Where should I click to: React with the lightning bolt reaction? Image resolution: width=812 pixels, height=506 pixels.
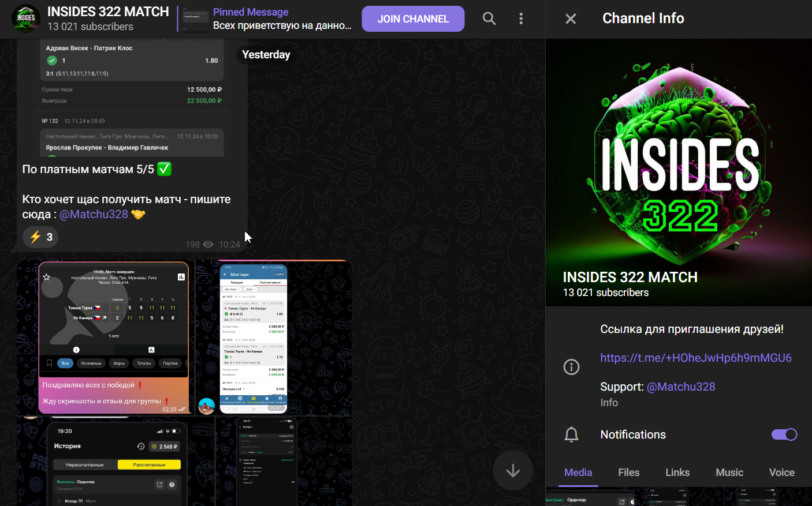(x=41, y=237)
